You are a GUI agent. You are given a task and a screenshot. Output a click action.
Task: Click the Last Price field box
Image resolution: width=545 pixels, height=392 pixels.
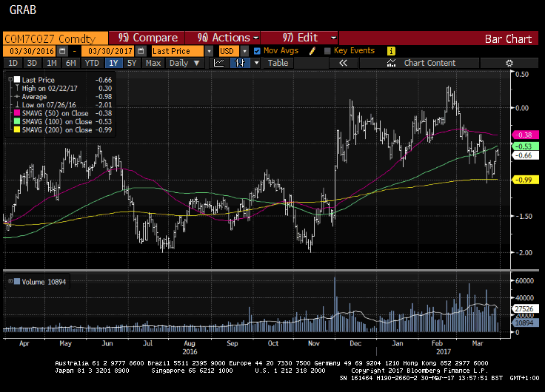178,51
